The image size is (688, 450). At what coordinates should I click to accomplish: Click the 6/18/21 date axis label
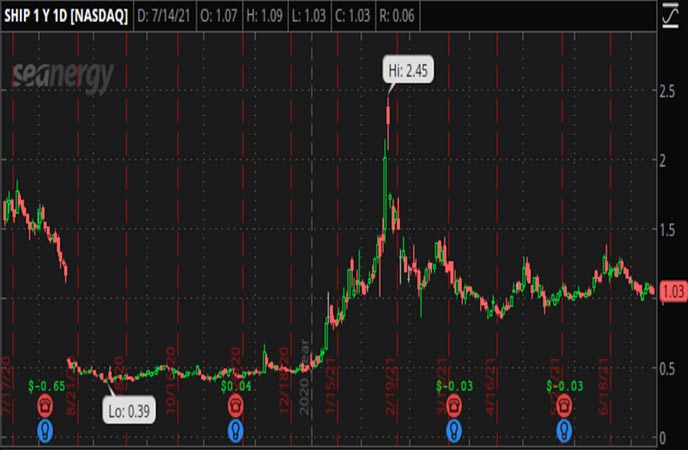coord(604,386)
